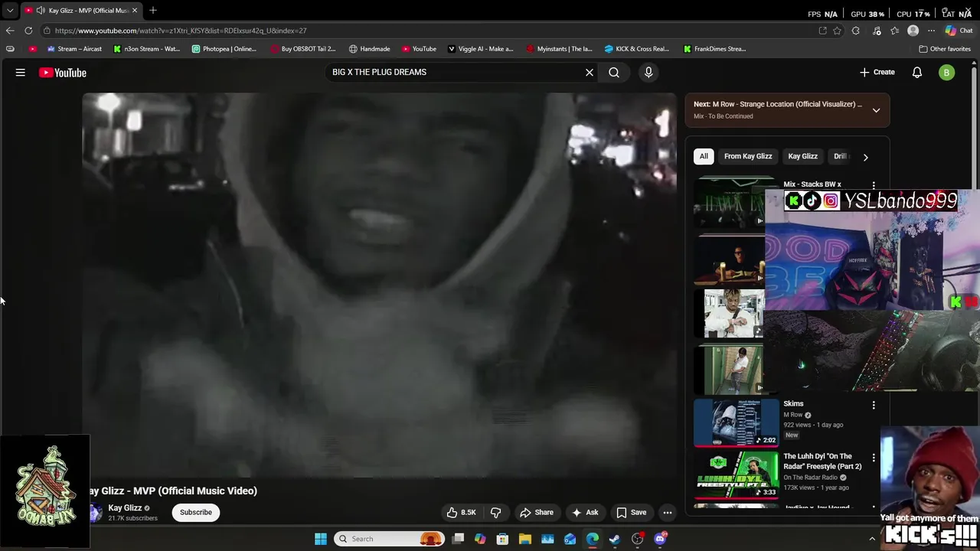980x551 pixels.
Task: Open options for Skims video
Action: pos(874,405)
